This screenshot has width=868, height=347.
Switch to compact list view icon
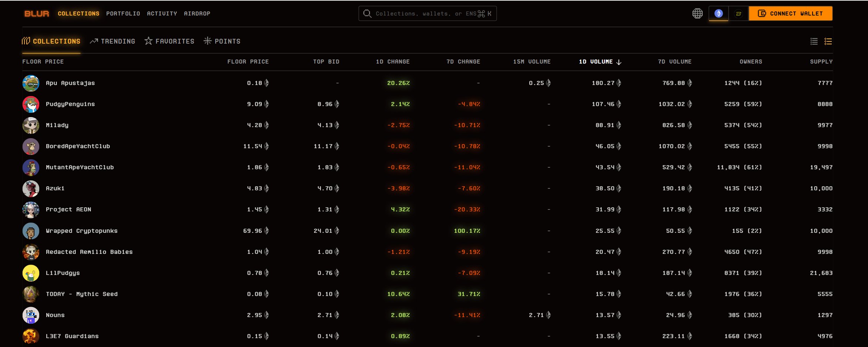coord(814,41)
